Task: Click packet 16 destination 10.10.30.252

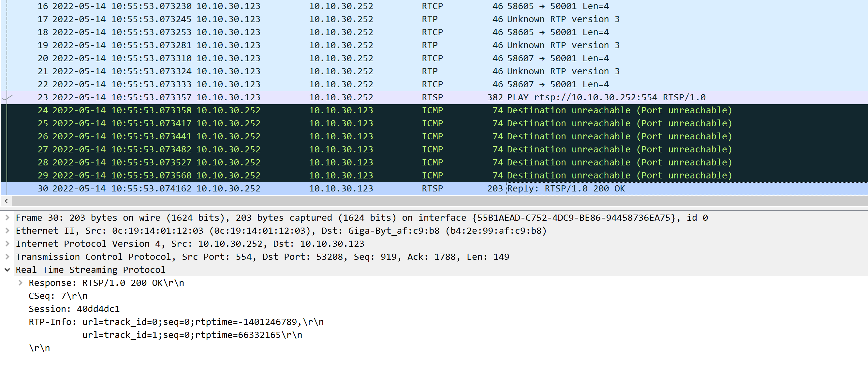Action: pyautogui.click(x=341, y=7)
